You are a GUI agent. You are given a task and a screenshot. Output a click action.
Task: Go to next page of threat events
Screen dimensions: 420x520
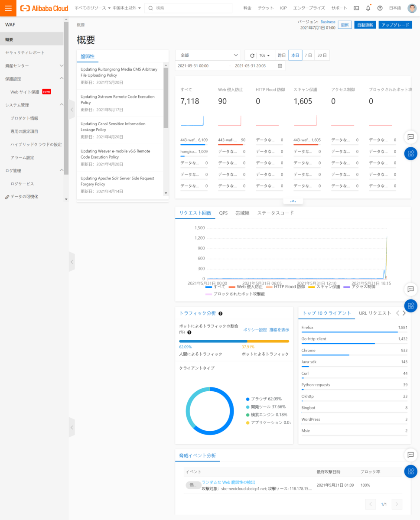[397, 504]
